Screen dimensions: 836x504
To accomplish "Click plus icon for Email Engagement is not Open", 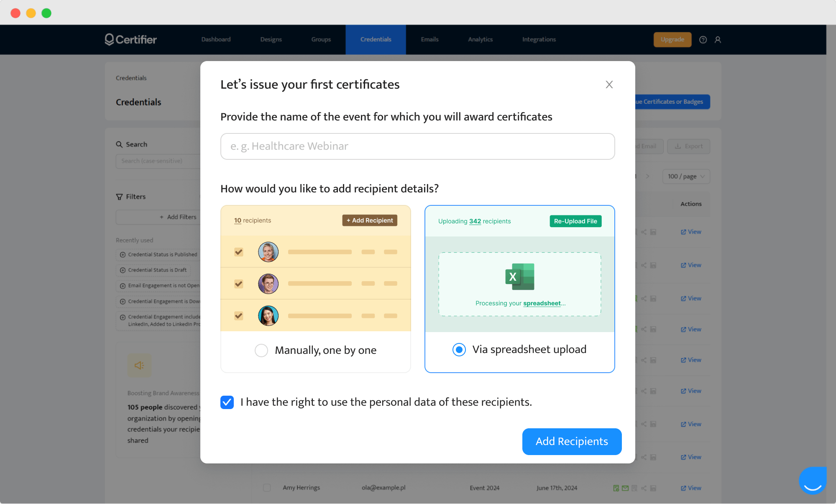I will point(123,286).
